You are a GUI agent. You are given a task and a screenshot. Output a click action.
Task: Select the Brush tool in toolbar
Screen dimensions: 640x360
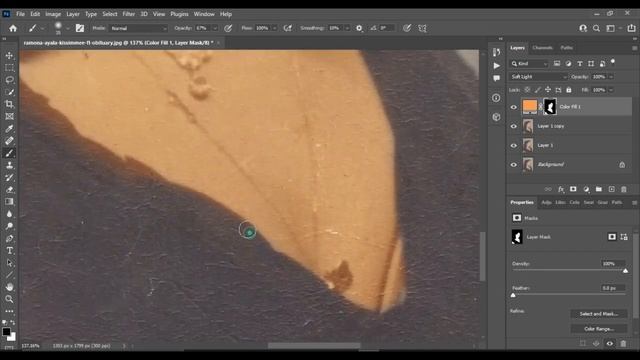coord(9,153)
